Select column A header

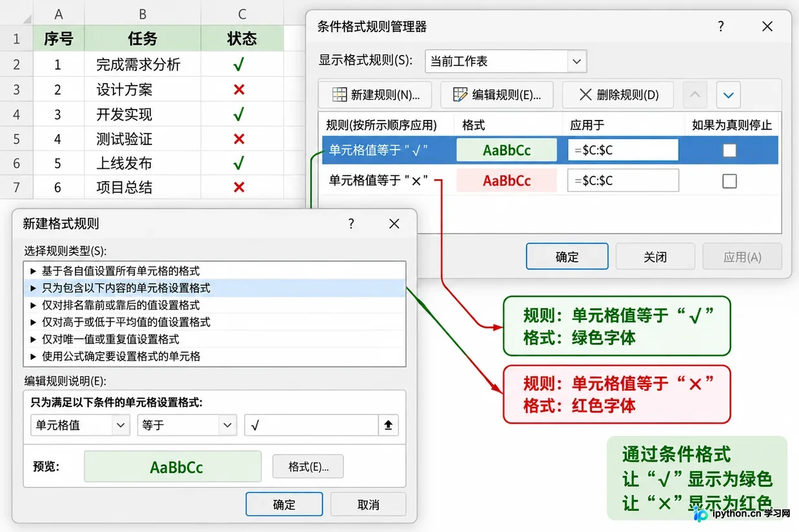pos(59,14)
